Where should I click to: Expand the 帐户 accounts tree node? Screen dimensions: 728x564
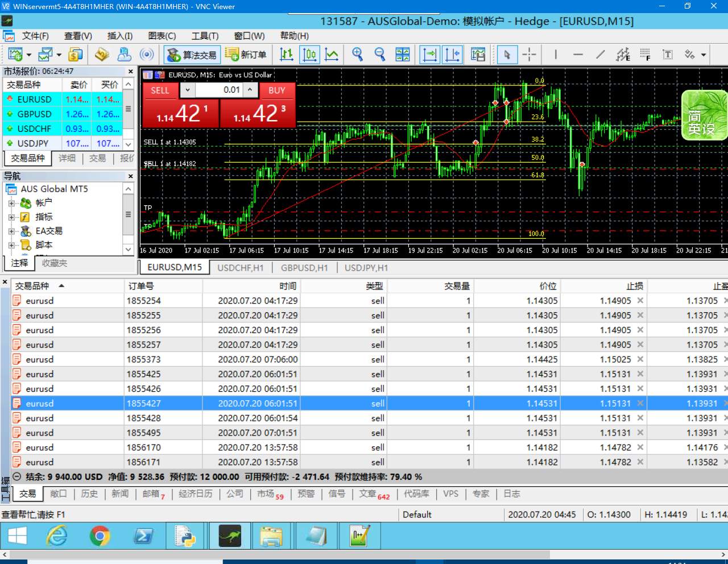(x=11, y=203)
